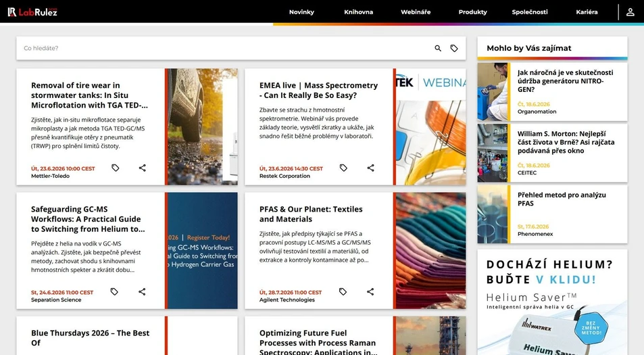644x355 pixels.
Task: Share the EMEA live Mass Spectrometry webinar
Action: click(370, 168)
